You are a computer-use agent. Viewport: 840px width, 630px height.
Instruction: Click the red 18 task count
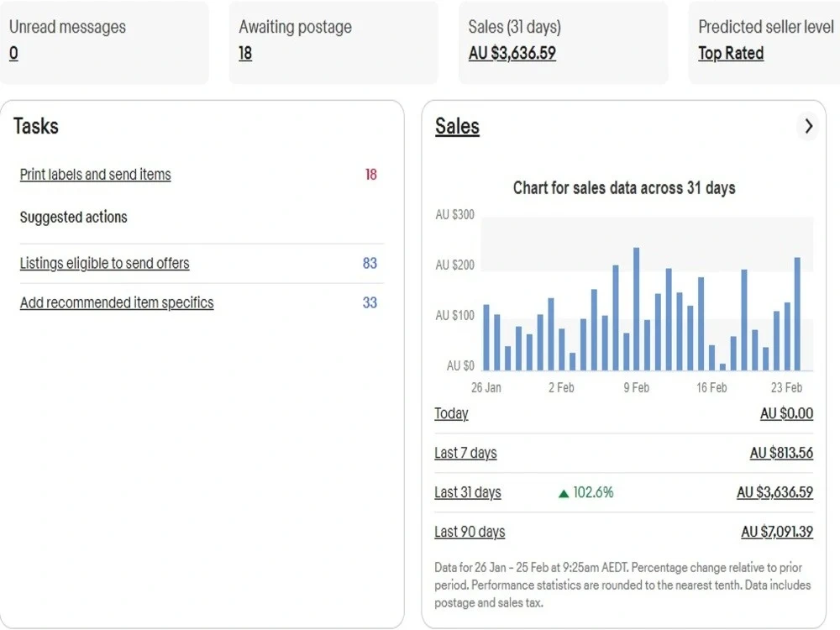[x=370, y=174]
